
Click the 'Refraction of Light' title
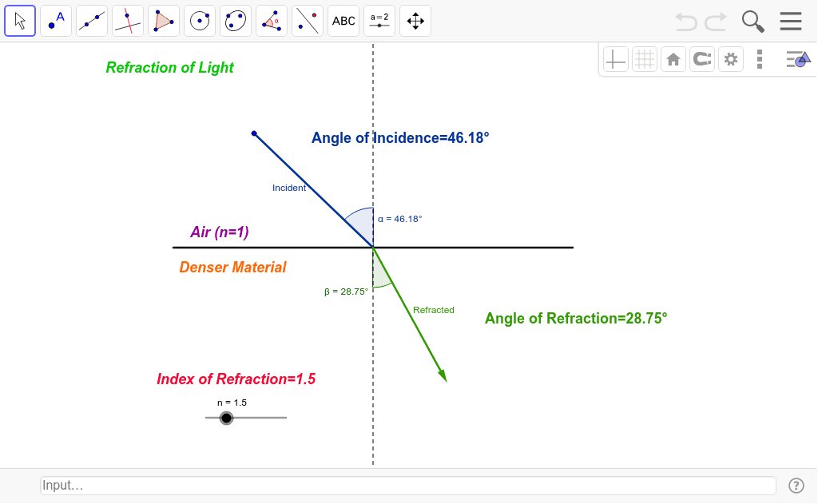[169, 68]
